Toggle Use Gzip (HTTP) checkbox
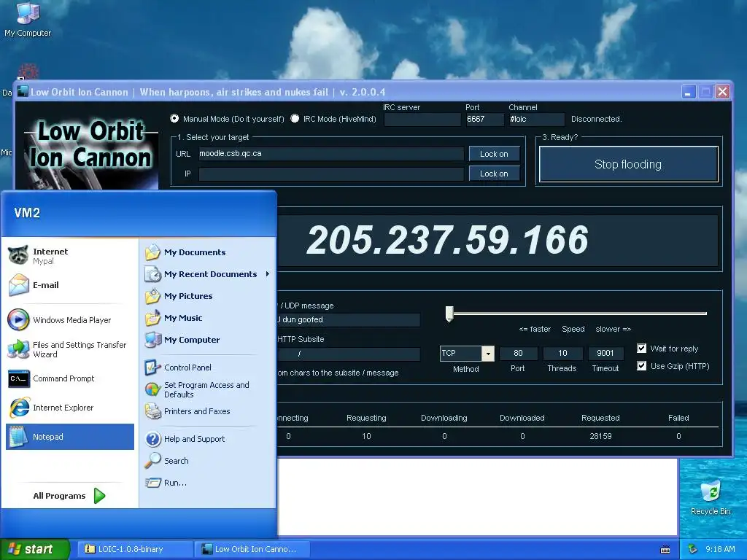 642,366
